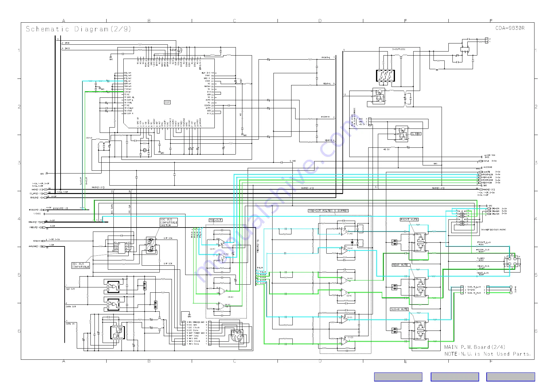The height and width of the screenshot is (392, 555).
Task: Click the 'CHG-LIN' port label
Action: tap(495, 209)
